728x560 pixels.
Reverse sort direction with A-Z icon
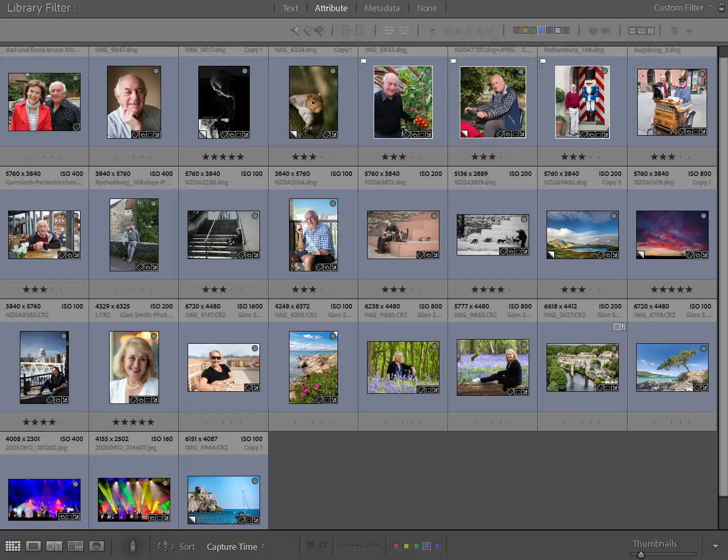[165, 546]
